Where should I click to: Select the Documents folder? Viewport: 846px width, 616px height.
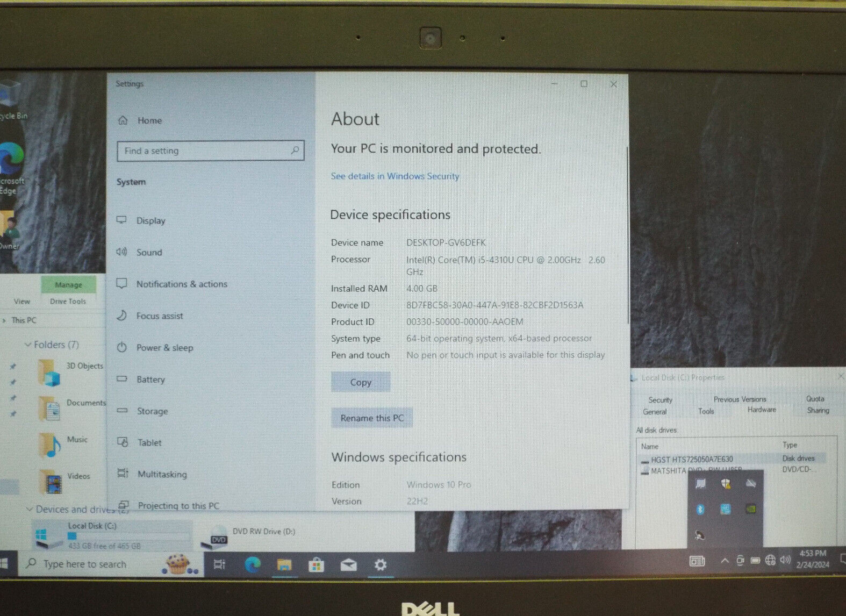[x=71, y=409]
